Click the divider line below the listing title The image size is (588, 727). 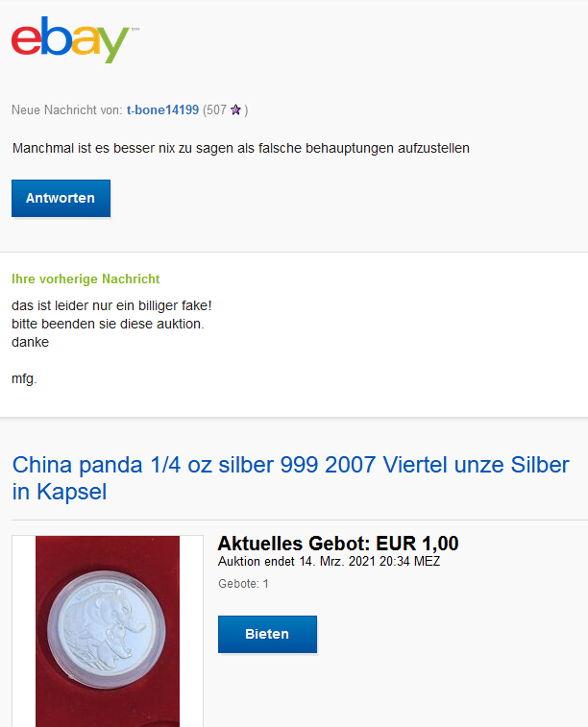300,520
